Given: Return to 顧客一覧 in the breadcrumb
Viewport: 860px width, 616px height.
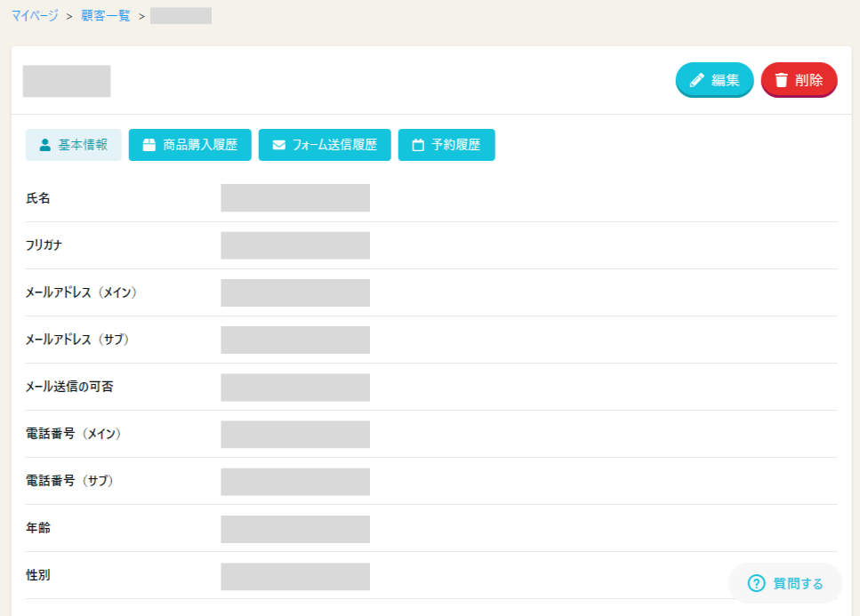Looking at the screenshot, I should [105, 15].
